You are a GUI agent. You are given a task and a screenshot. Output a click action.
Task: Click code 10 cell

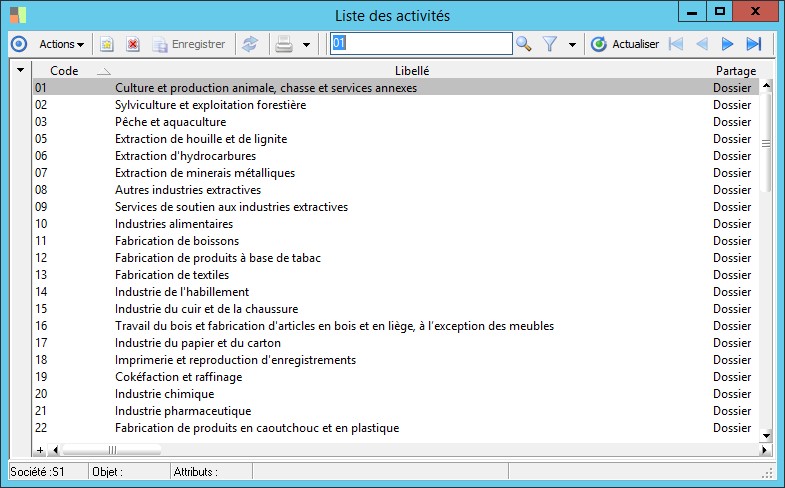41,224
